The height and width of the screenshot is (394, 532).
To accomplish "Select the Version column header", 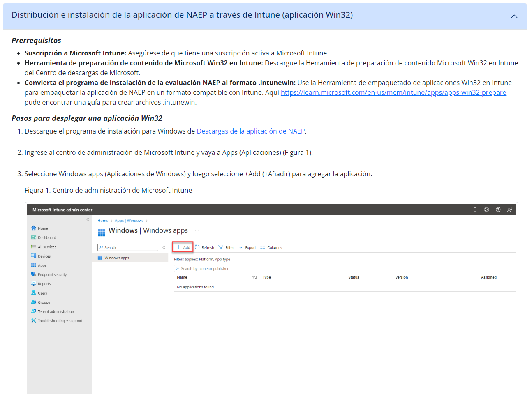I will [x=402, y=277].
